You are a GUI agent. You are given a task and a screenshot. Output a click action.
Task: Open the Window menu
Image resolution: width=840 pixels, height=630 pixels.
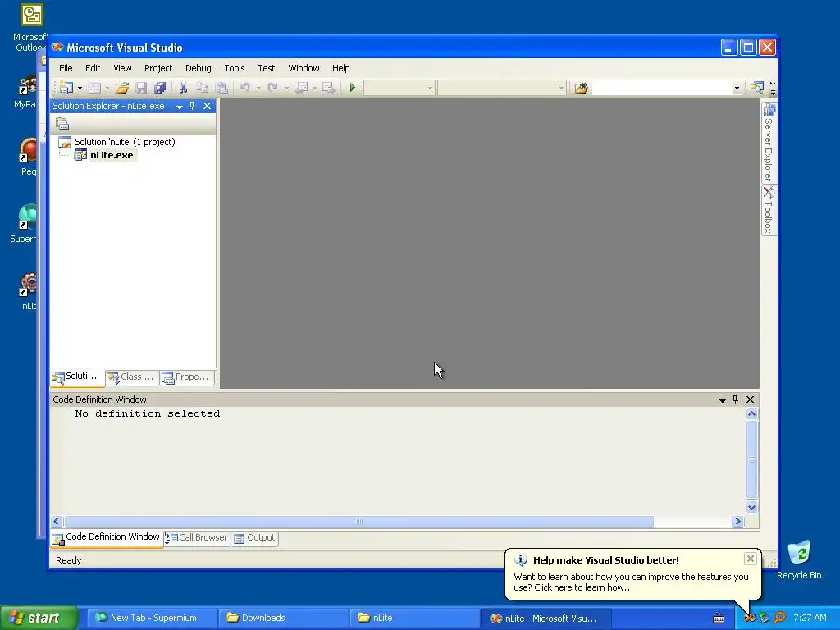click(x=304, y=68)
